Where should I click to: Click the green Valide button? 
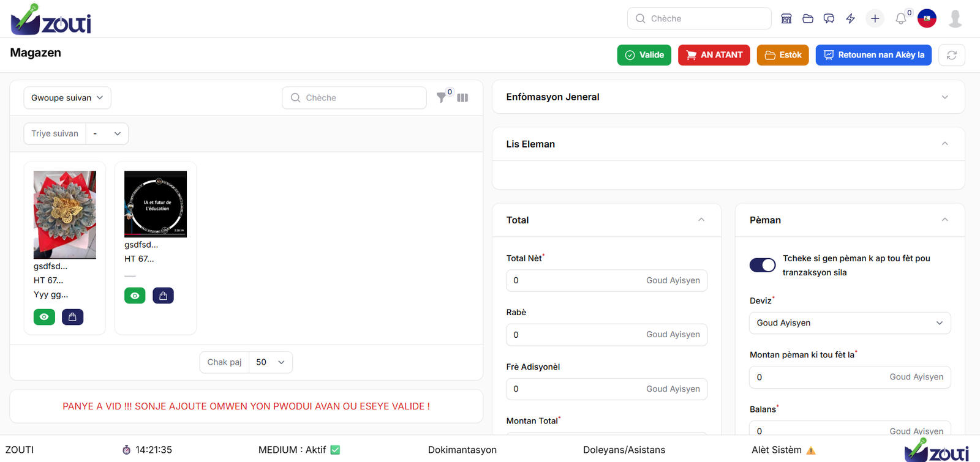(644, 55)
